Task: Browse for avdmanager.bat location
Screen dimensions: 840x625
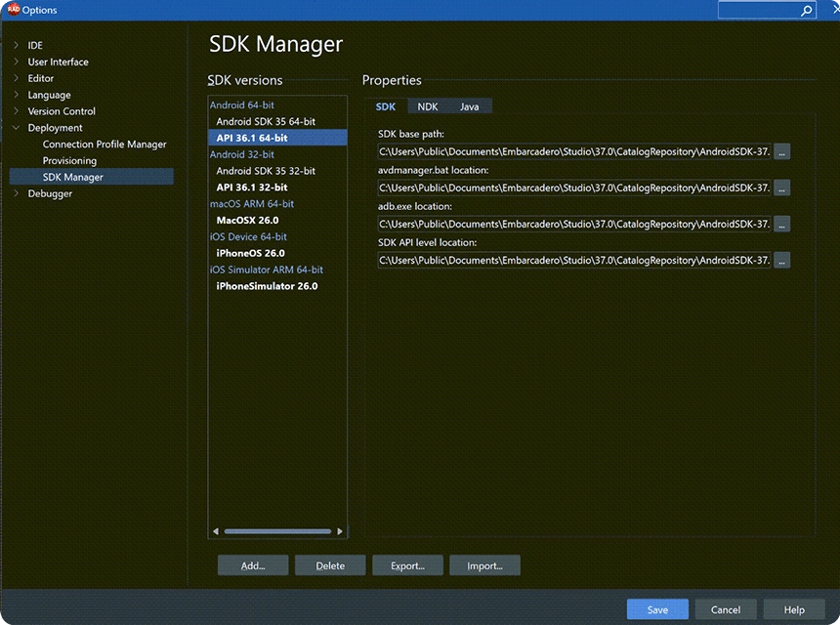Action: point(781,187)
